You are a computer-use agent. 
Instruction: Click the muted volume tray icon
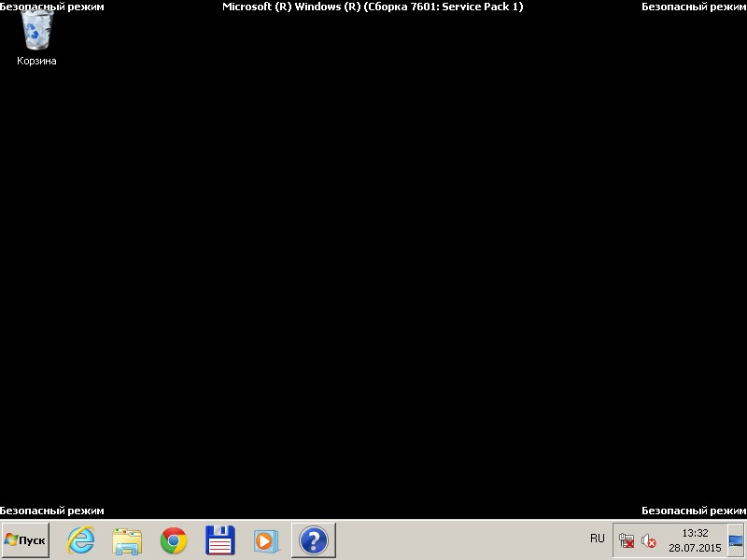648,540
